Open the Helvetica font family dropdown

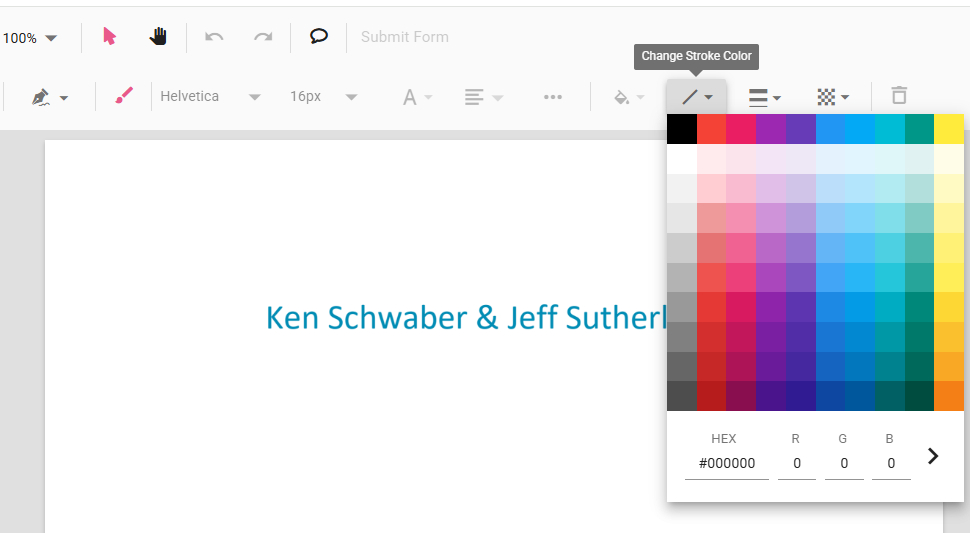tap(210, 97)
